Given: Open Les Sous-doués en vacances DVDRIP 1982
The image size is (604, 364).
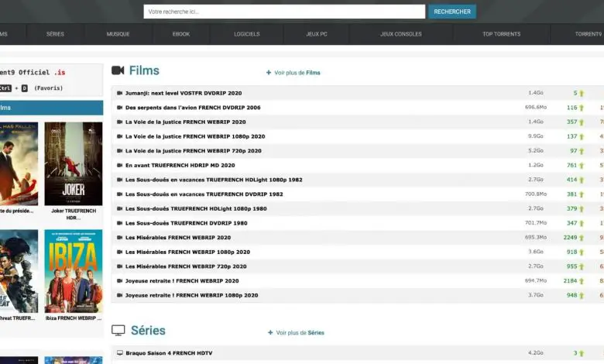Looking at the screenshot, I should click(x=204, y=194).
